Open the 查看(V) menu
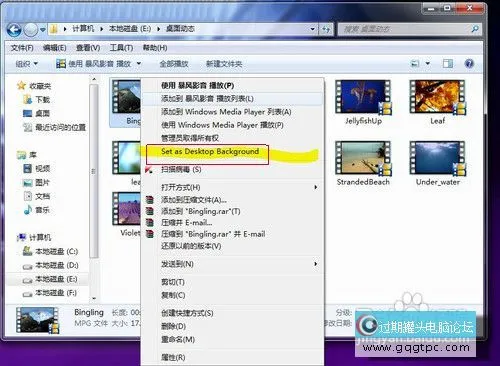This screenshot has height=366, width=500. (x=88, y=48)
